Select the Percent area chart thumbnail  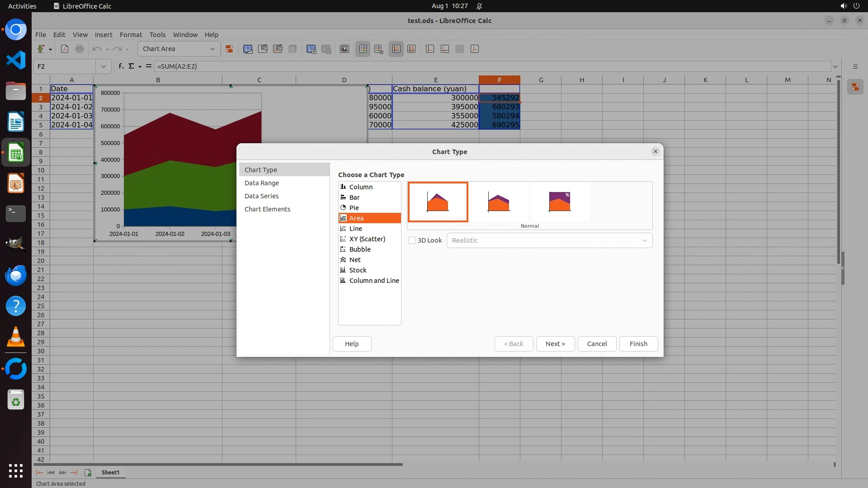pos(560,202)
